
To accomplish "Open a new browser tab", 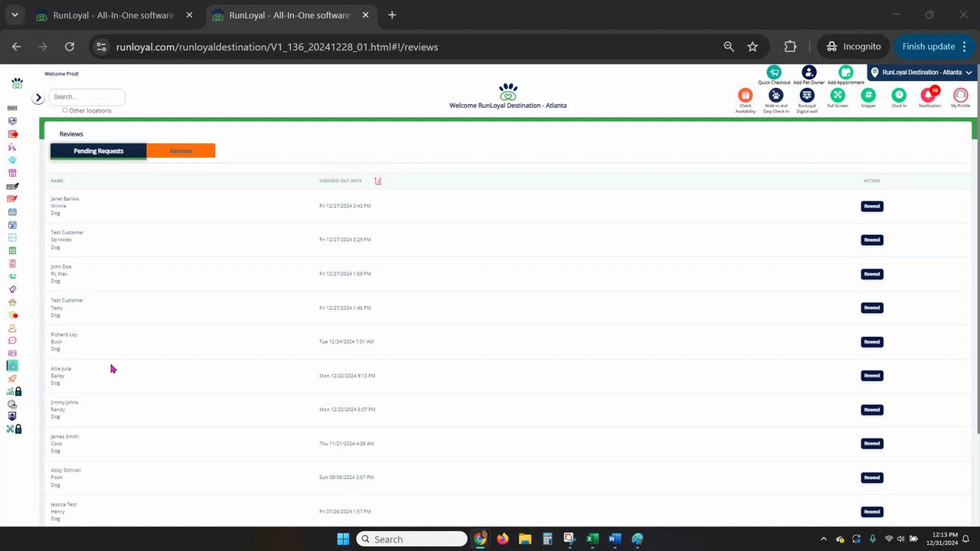I will coord(392,15).
